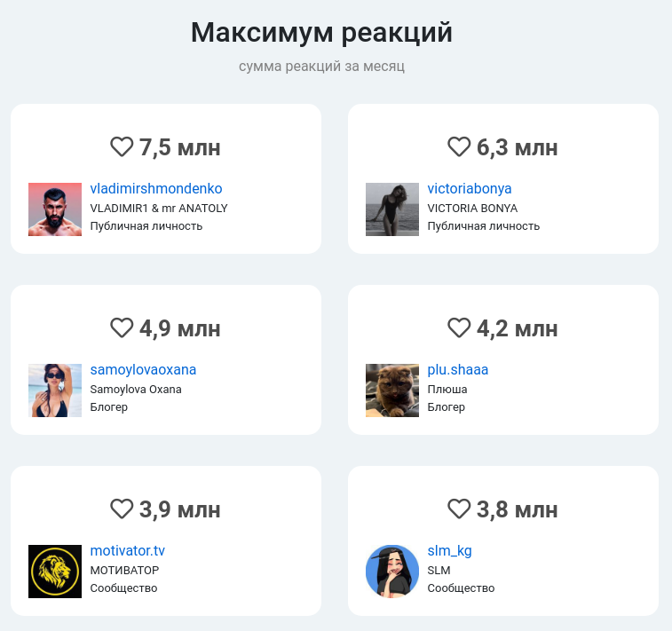Click the МОТИВАТОР lion logo avatar
Viewport: 672px width, 631px height.
pyautogui.click(x=55, y=572)
